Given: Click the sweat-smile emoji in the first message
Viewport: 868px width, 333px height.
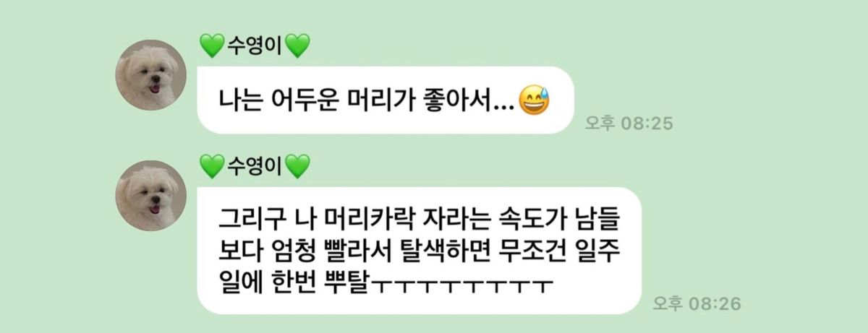Looking at the screenshot, I should tap(535, 100).
